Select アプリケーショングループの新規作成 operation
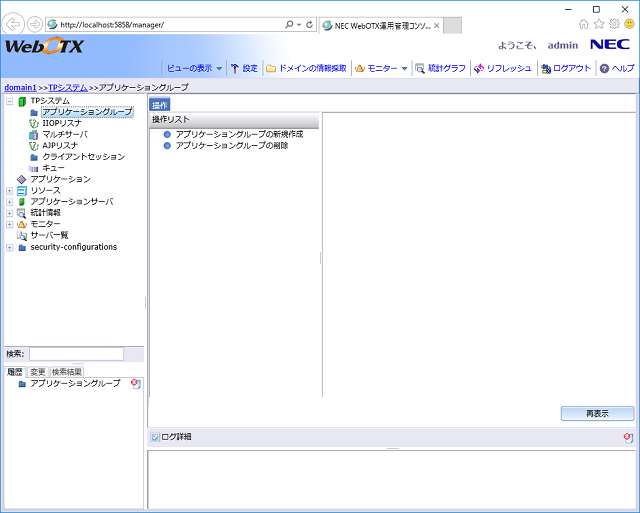 coord(167,134)
